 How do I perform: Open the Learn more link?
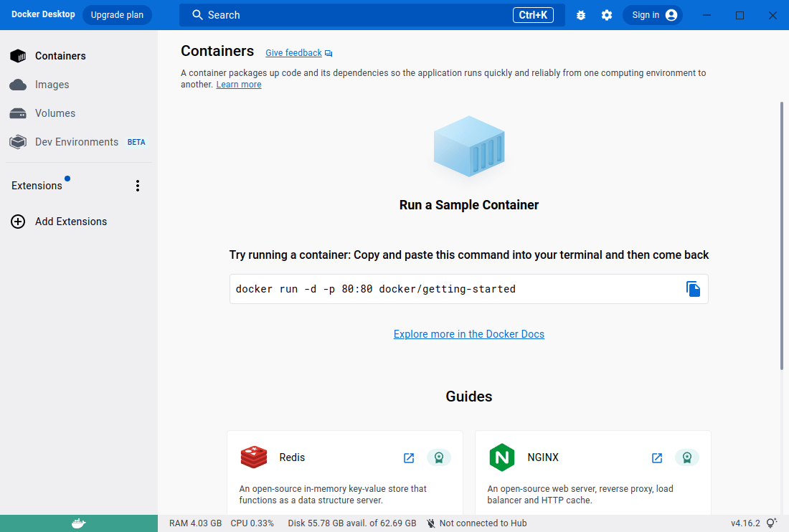(x=239, y=85)
